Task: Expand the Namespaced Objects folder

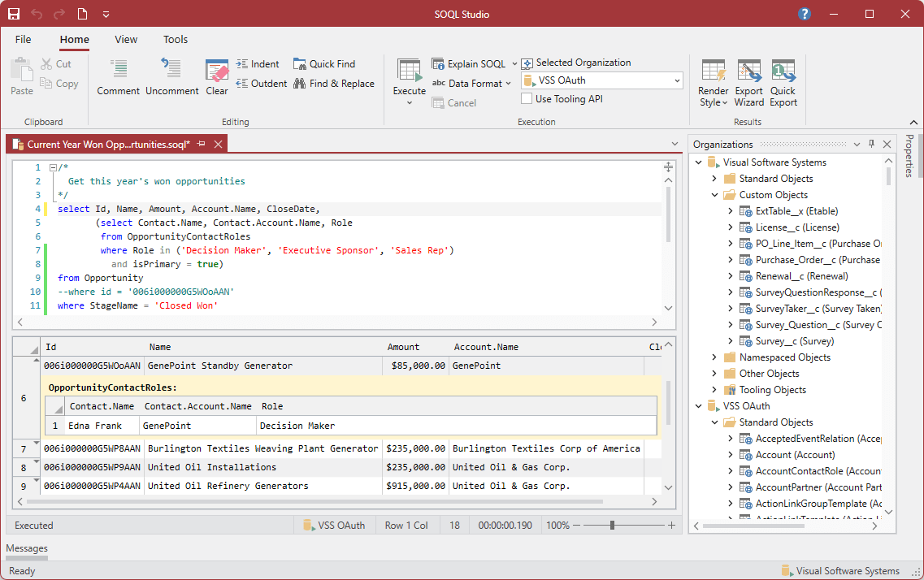Action: (714, 357)
